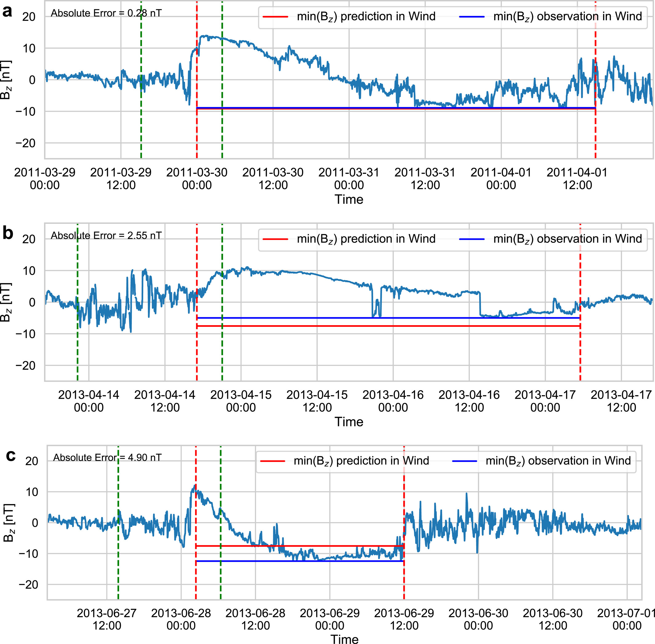This screenshot has height=644, width=655.
Task: Click the panel label "b"
Action: pyautogui.click(x=7, y=233)
